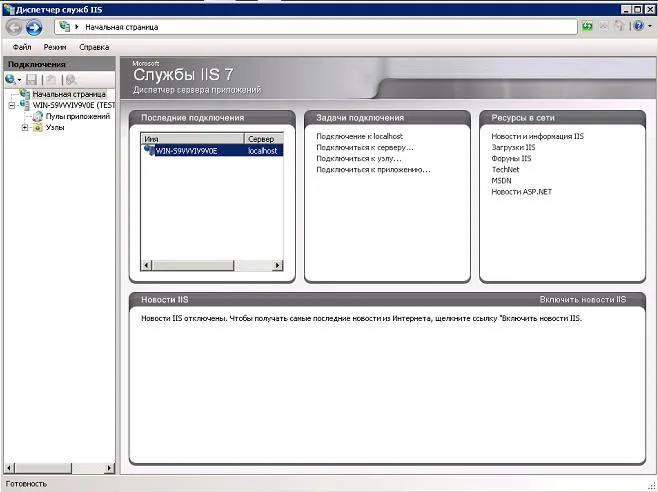Click the Подключение к localhost link
The width and height of the screenshot is (658, 492).
[360, 136]
